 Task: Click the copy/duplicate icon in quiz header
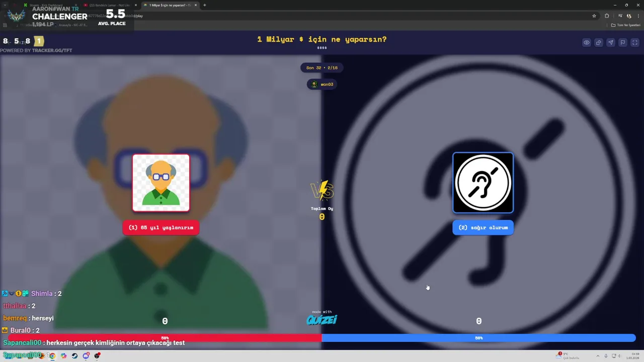click(x=599, y=43)
